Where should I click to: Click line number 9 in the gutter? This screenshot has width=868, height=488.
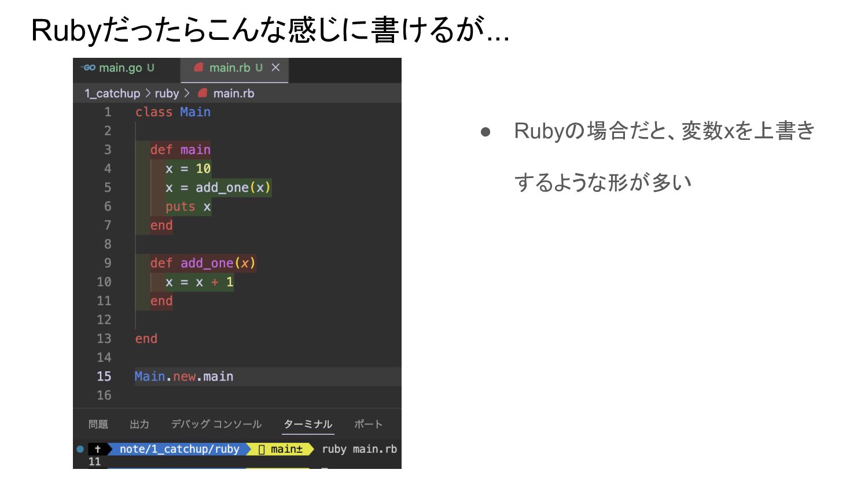point(108,263)
